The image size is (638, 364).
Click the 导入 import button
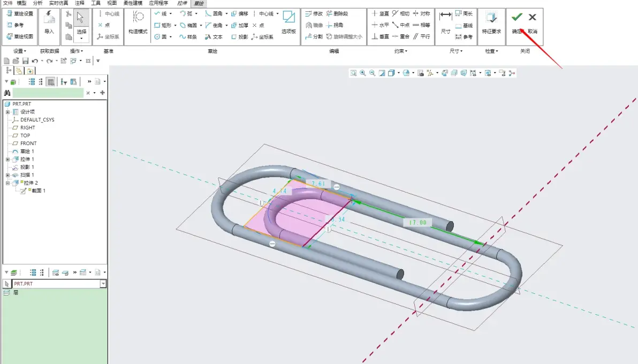coord(49,22)
